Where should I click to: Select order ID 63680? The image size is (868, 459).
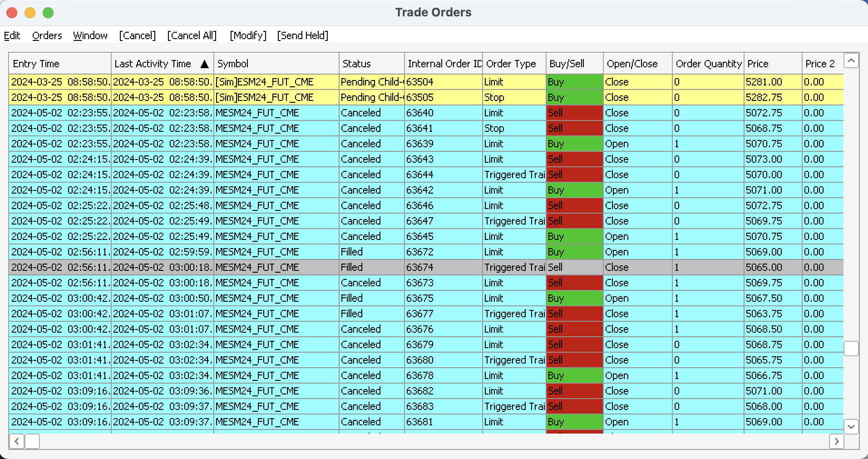point(426,360)
